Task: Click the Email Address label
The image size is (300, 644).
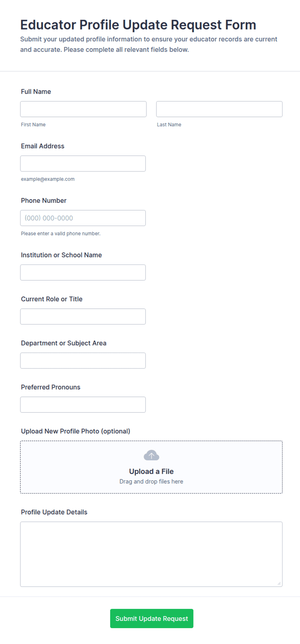Action: [x=43, y=146]
